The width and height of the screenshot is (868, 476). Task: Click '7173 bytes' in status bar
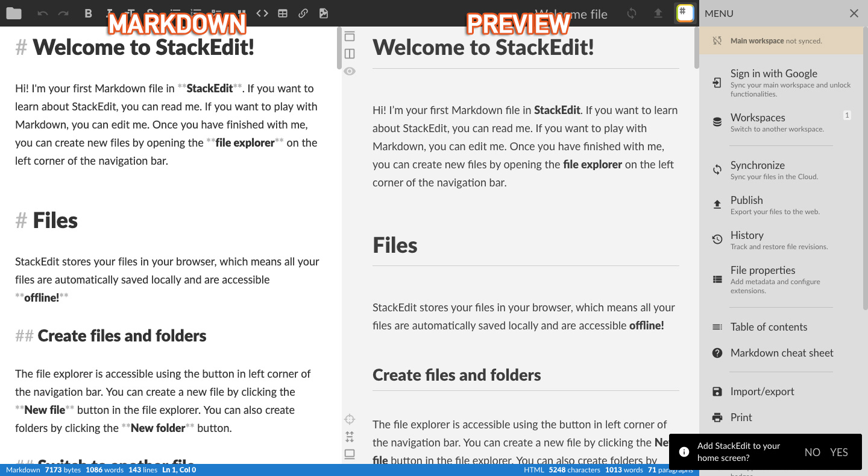[63, 470]
